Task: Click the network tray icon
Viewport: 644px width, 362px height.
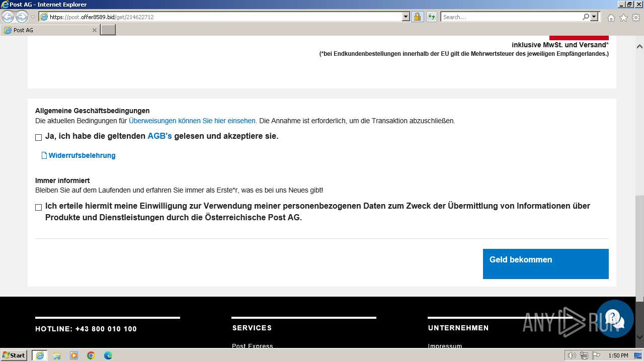Action: (584, 355)
